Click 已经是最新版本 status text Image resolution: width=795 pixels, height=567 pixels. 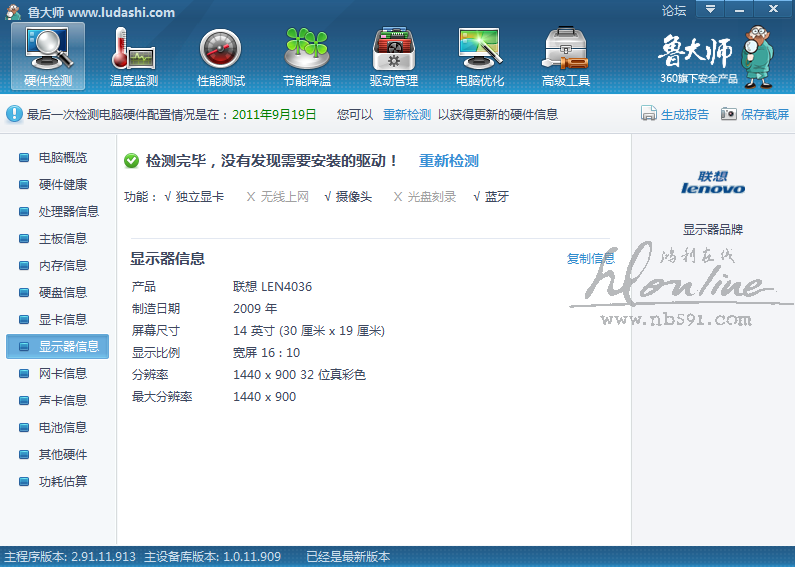(x=348, y=557)
